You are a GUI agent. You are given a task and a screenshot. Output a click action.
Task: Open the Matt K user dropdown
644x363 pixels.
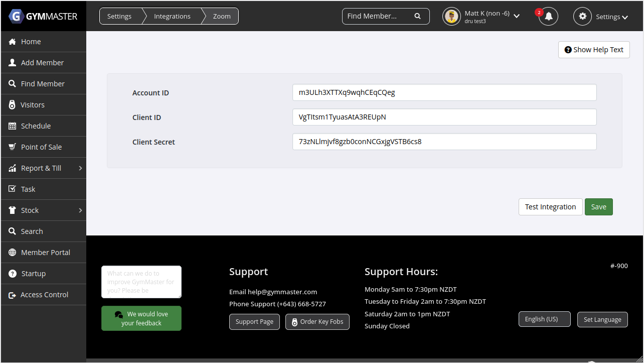pyautogui.click(x=517, y=16)
